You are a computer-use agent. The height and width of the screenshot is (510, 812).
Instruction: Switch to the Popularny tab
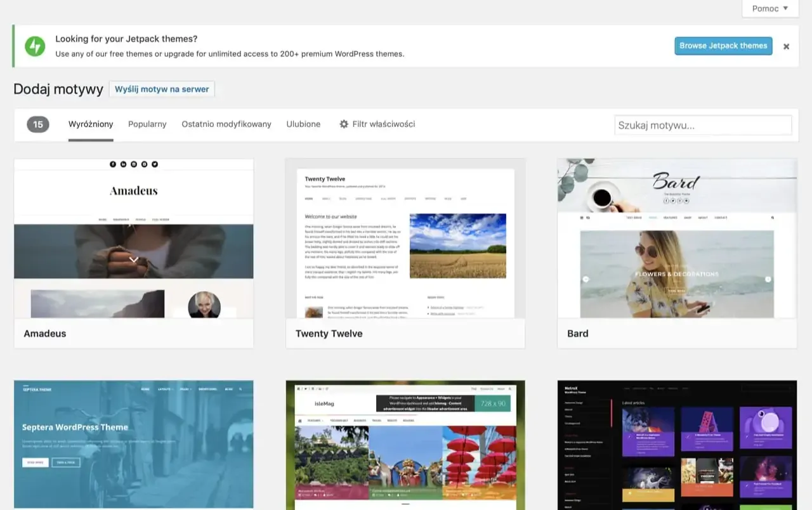147,124
